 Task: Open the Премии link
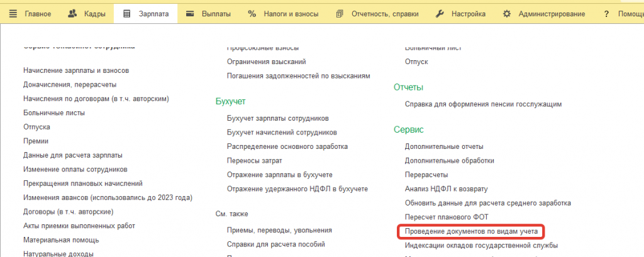(36, 141)
